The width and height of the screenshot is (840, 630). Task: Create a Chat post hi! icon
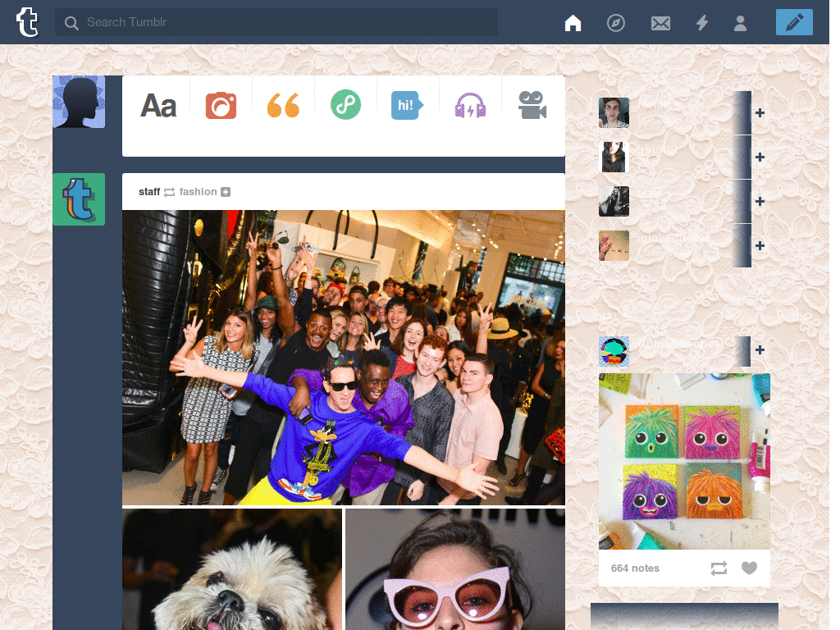(407, 105)
